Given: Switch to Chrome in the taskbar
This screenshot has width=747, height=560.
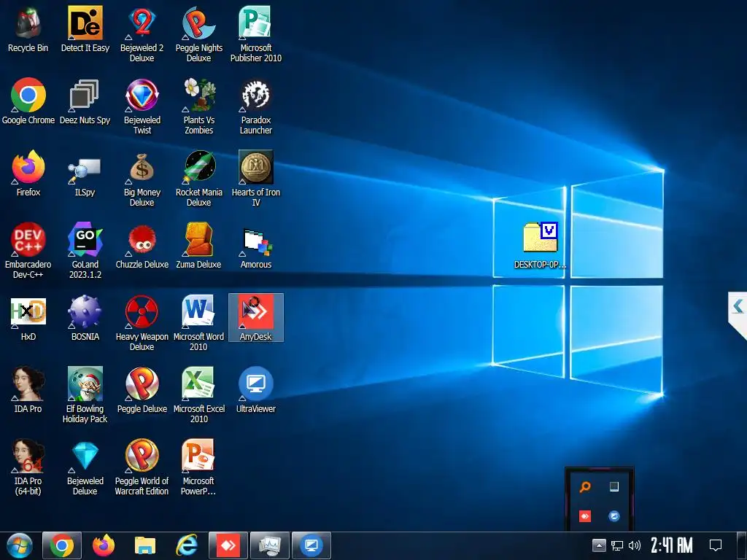Looking at the screenshot, I should tap(62, 545).
